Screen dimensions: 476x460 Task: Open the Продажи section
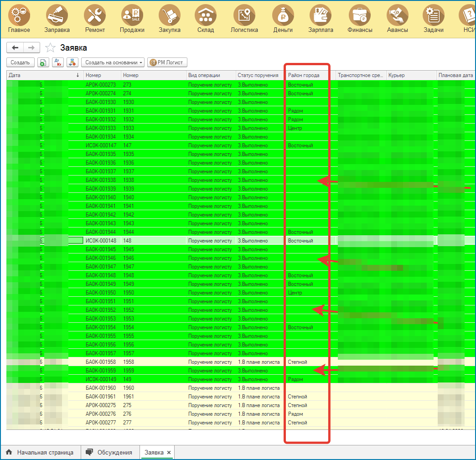click(132, 20)
